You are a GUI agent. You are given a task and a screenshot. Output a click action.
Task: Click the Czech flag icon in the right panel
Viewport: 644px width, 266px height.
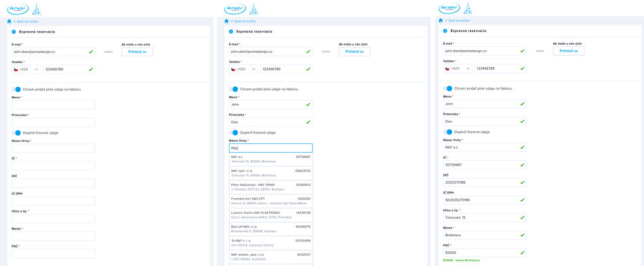[447, 69]
